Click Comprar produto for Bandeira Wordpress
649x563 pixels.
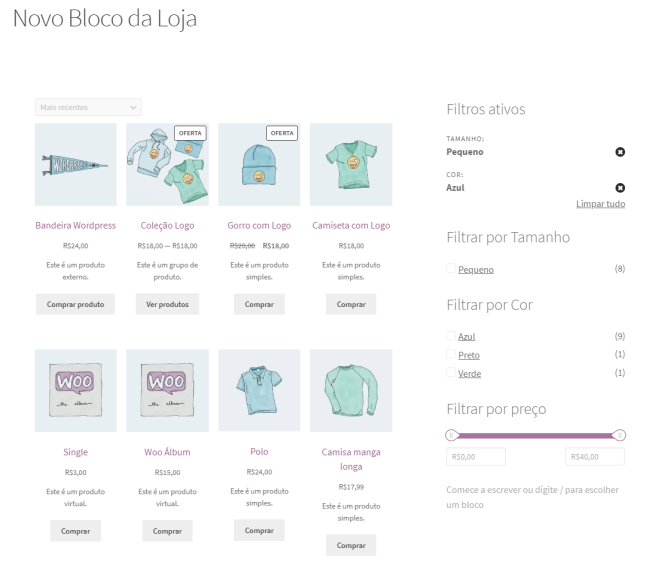tap(75, 304)
